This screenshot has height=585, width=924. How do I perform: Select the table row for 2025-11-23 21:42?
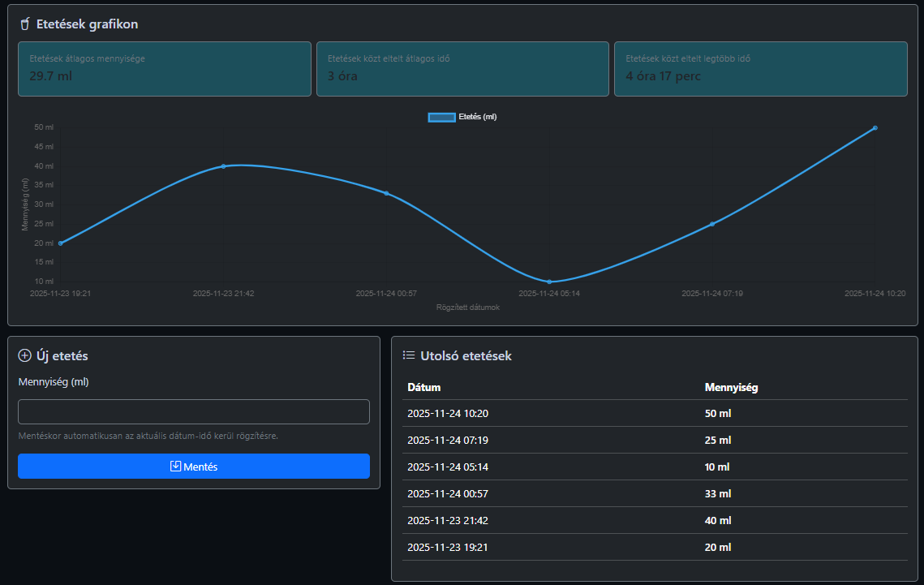click(x=655, y=521)
